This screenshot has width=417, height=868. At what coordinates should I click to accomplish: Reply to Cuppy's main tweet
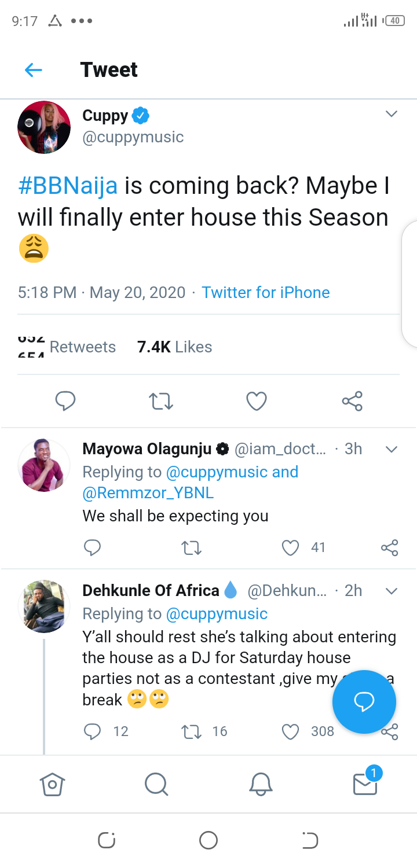[x=65, y=400]
